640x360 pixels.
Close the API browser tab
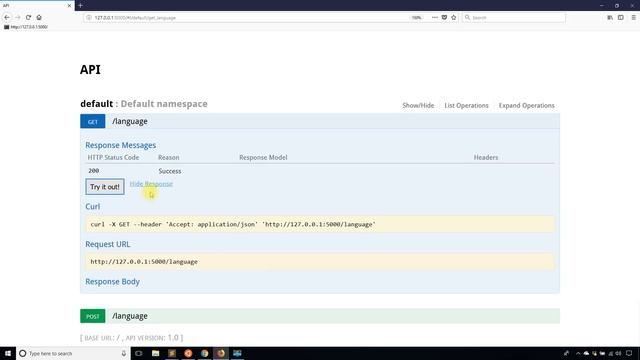[69, 5]
